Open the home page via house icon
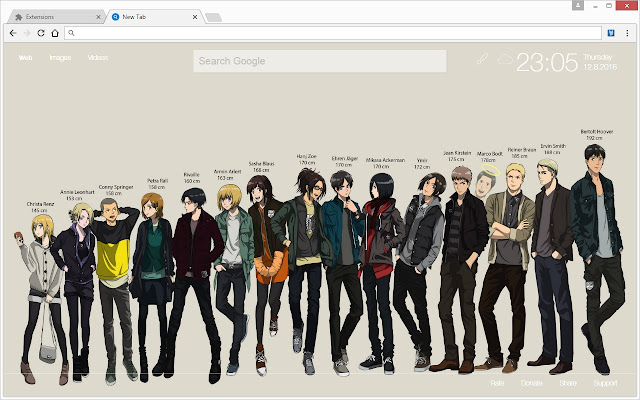The width and height of the screenshot is (640, 400). coord(55,33)
